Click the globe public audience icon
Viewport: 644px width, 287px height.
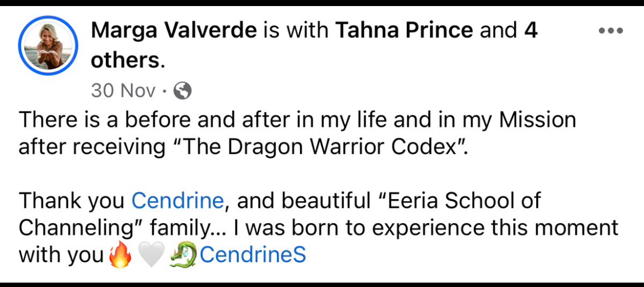[x=182, y=91]
